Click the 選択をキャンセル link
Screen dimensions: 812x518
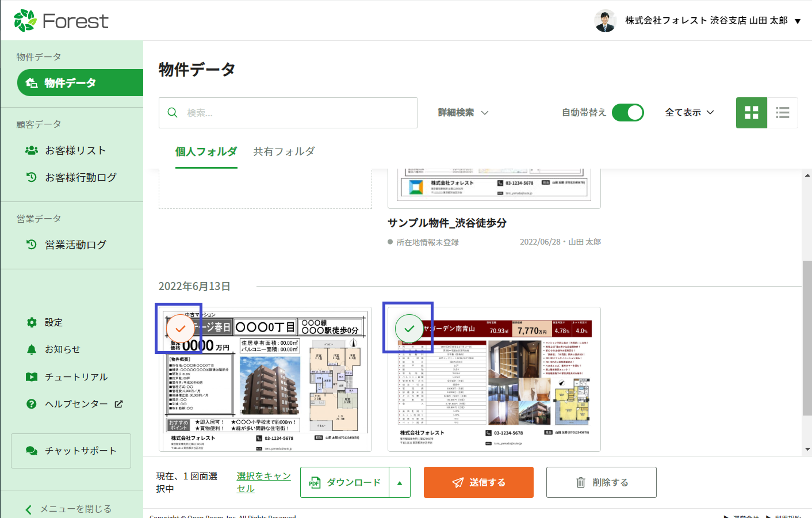pos(263,482)
